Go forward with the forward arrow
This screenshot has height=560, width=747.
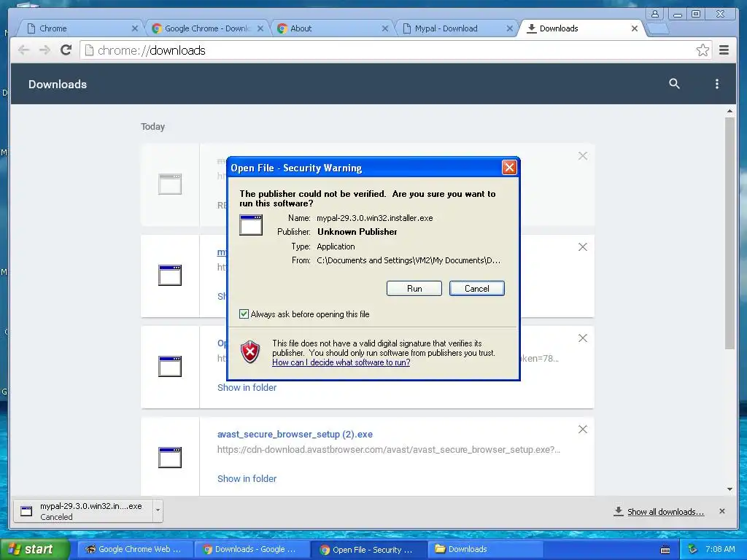click(x=44, y=50)
